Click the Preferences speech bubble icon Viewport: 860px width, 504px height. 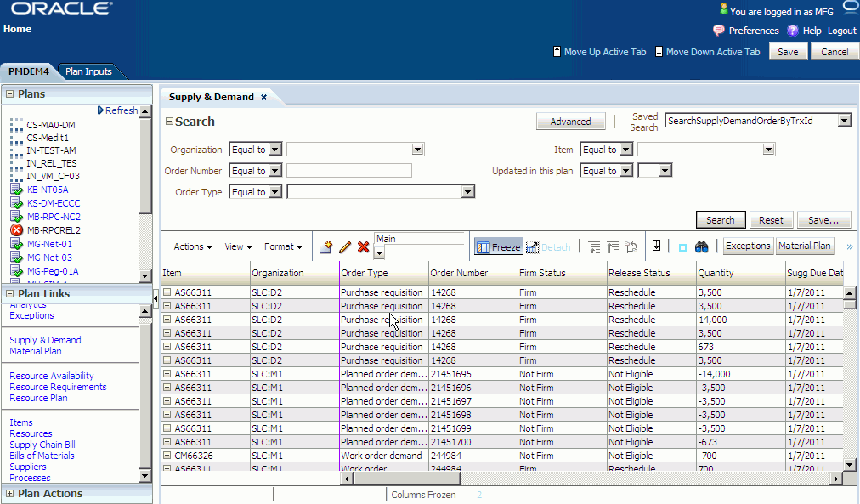(718, 31)
